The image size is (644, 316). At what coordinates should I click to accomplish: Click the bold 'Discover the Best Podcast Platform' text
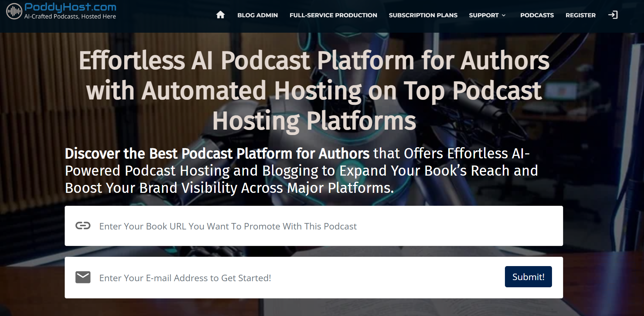pos(217,154)
